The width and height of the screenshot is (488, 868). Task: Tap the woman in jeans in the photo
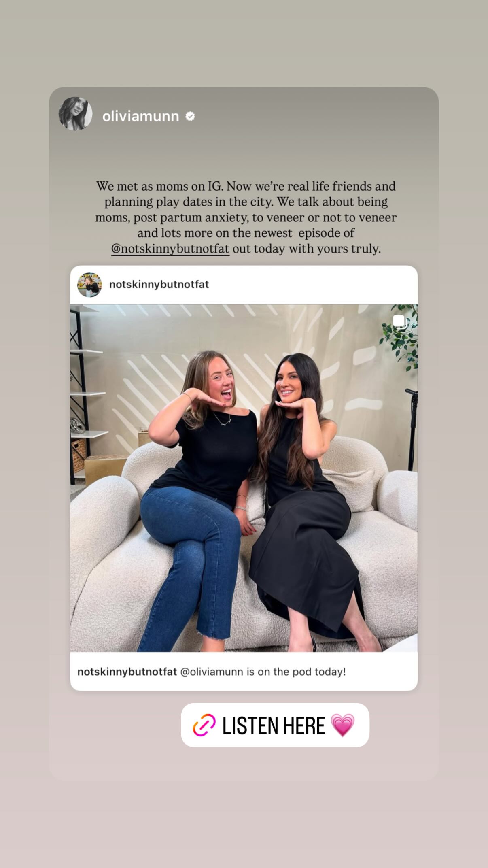click(x=198, y=498)
